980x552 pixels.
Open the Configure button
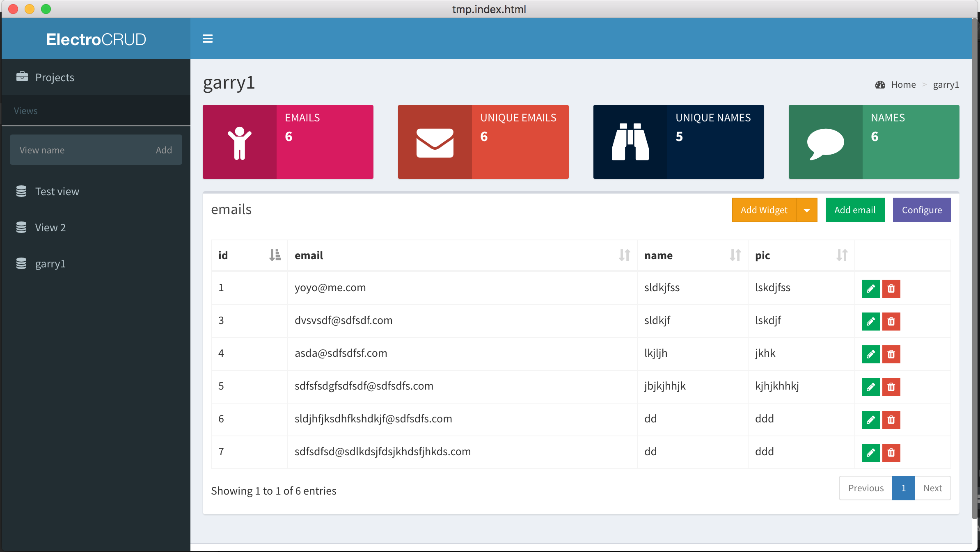point(922,210)
